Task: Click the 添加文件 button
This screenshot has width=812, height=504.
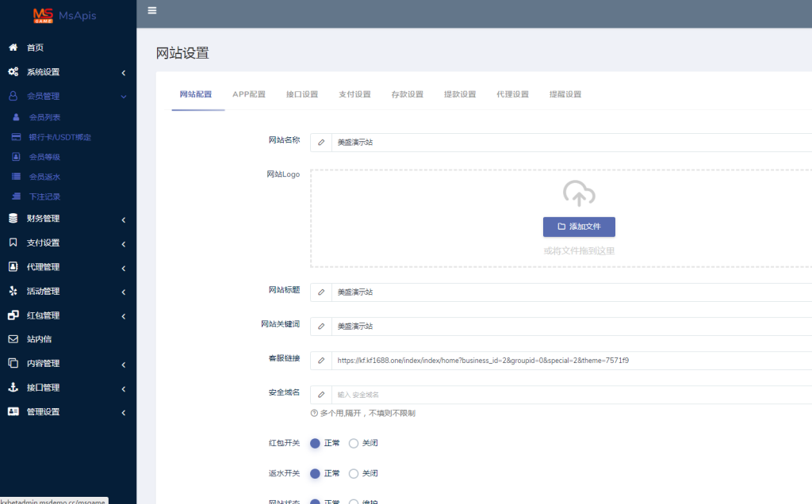Action: pos(579,227)
